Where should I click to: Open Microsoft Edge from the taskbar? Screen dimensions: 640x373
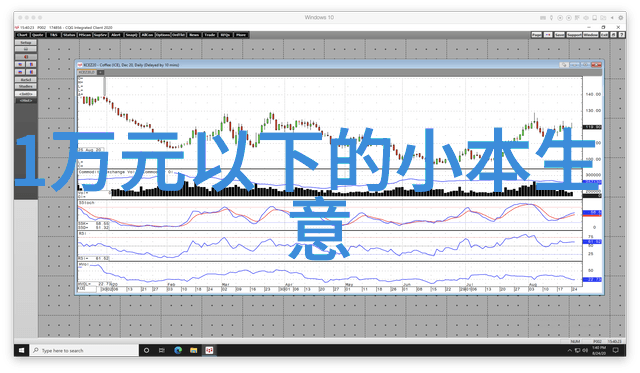click(x=178, y=350)
